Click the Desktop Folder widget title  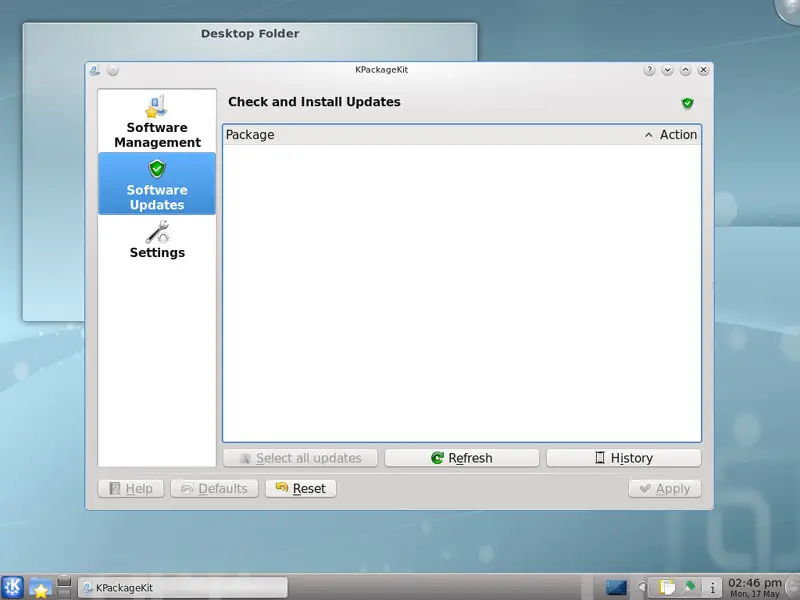click(250, 34)
